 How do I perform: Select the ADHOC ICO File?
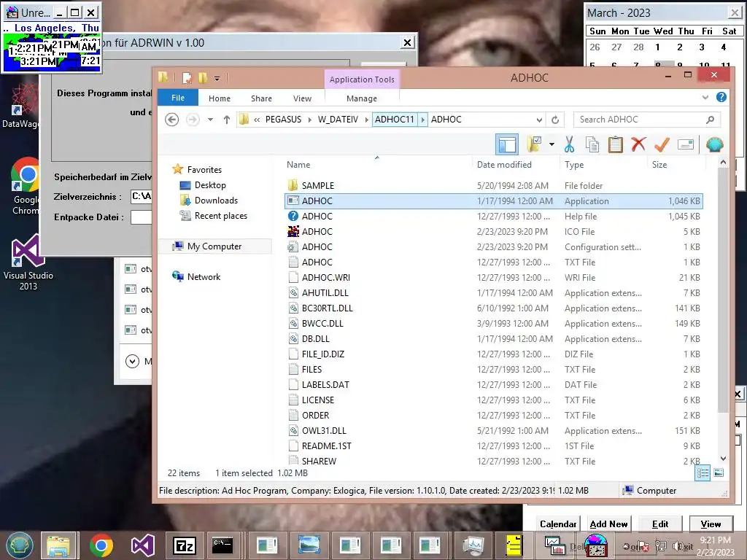(494, 231)
